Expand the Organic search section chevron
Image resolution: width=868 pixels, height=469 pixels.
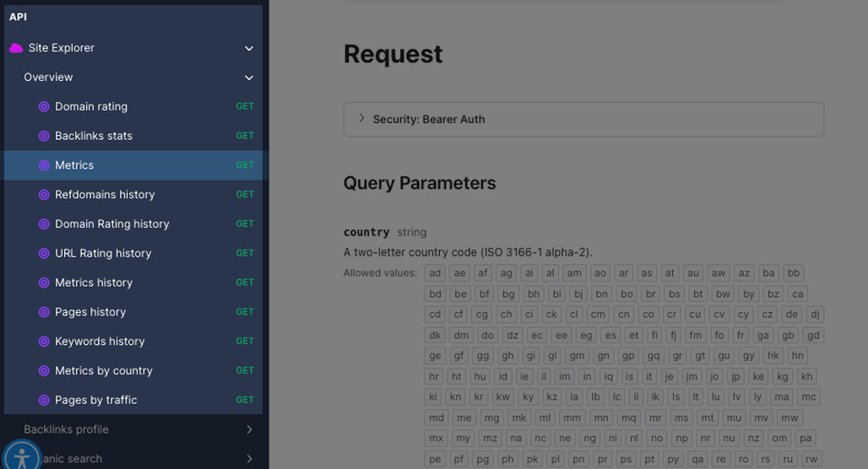pos(249,459)
